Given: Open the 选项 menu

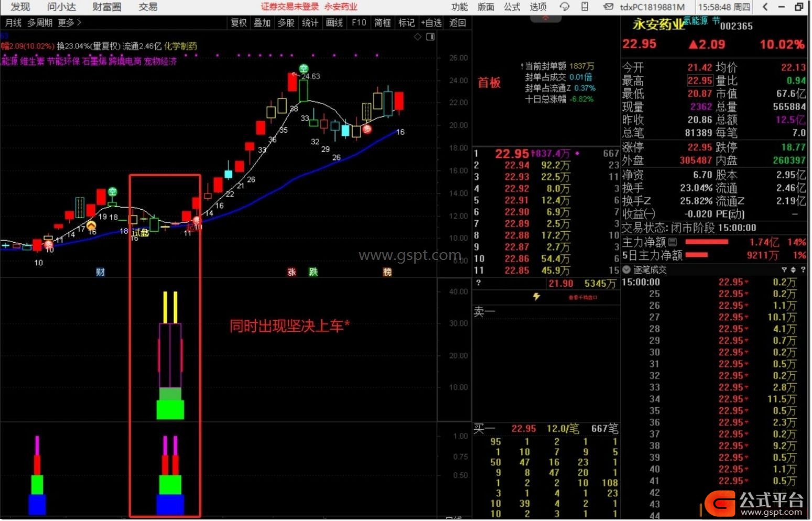Looking at the screenshot, I should (538, 7).
